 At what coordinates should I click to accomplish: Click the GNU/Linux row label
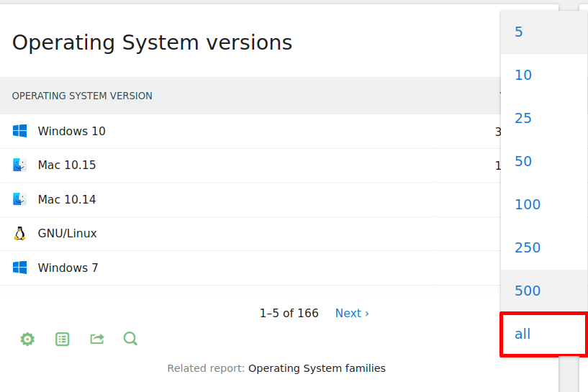coord(68,234)
